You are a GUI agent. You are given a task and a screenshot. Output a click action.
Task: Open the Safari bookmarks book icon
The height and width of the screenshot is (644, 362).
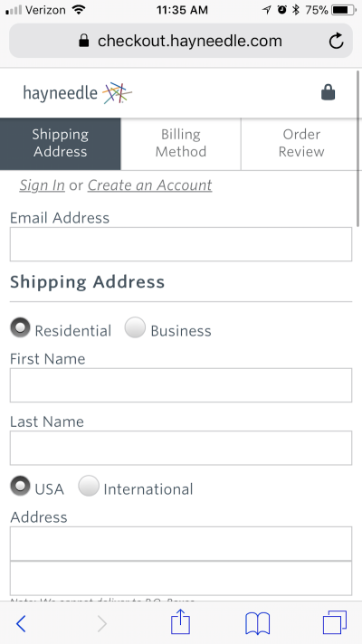[x=258, y=623]
